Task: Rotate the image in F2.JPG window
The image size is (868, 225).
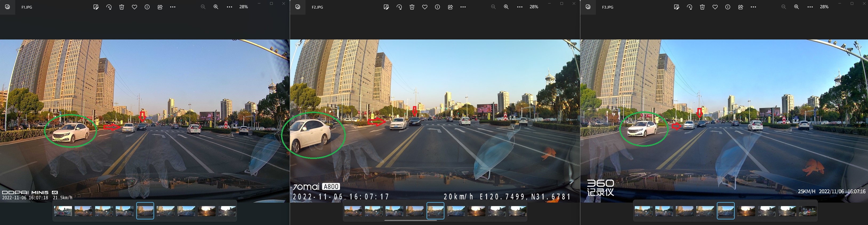Action: pyautogui.click(x=399, y=7)
